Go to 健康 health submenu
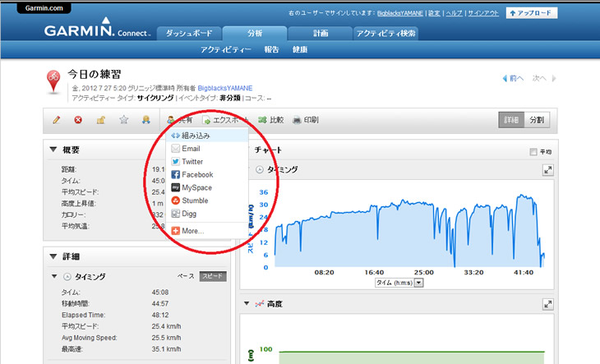600x364 pixels. coord(300,49)
